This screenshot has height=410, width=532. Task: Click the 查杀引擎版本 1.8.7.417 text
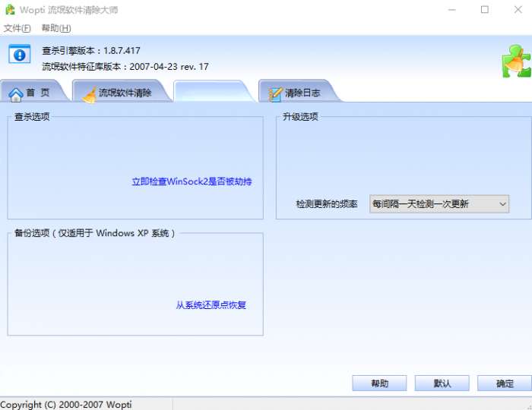tap(91, 51)
